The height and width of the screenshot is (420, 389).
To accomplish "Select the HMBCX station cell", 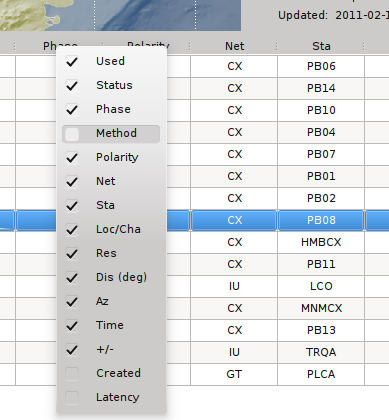I will click(x=321, y=242).
